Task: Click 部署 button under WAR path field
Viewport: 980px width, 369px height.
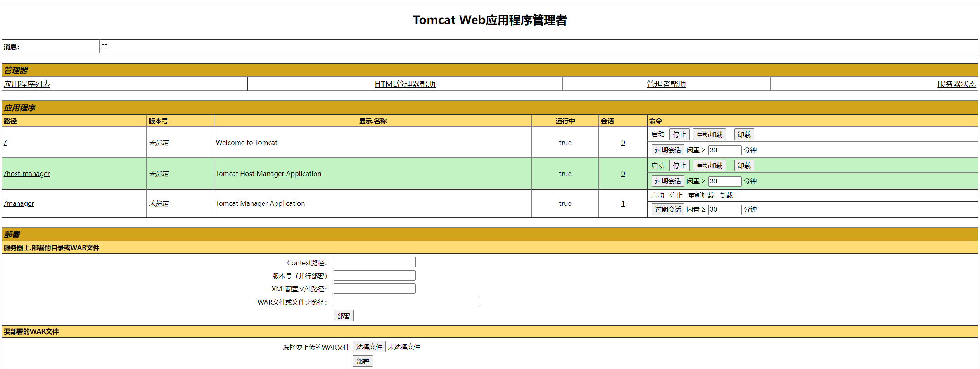Action: [x=343, y=316]
